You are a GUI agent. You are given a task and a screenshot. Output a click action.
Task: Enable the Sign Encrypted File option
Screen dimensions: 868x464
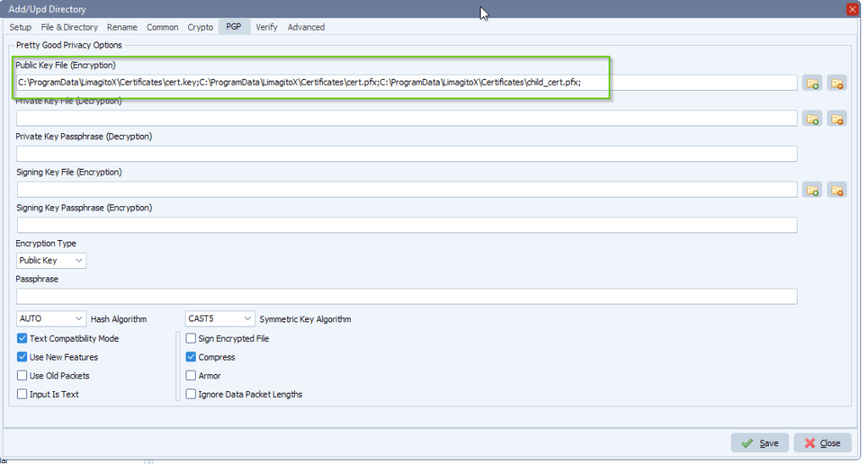[191, 338]
